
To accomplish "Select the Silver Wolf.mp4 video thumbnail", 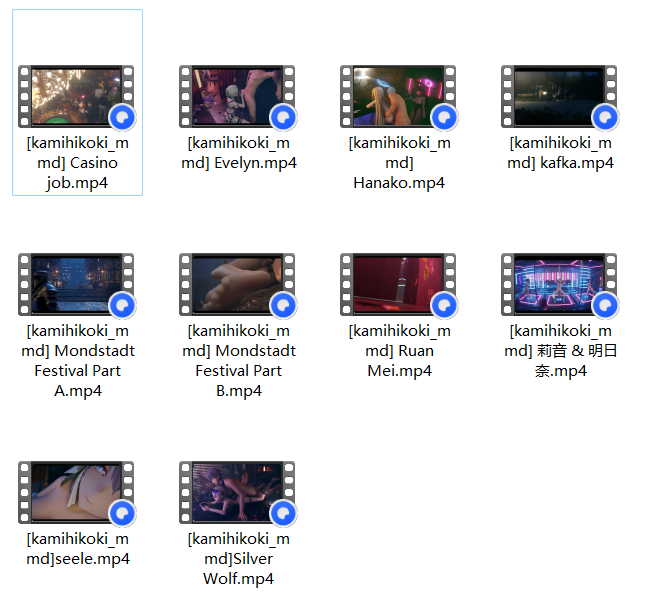I will [237, 492].
